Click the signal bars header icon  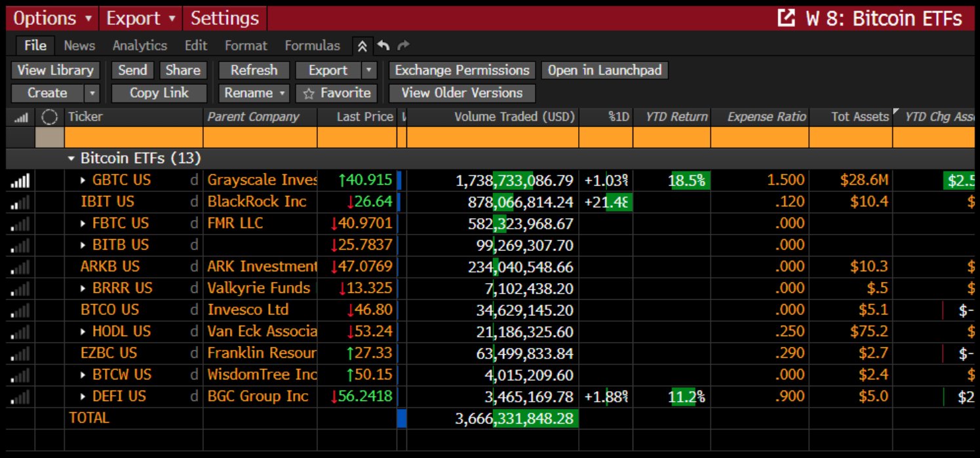pos(21,117)
